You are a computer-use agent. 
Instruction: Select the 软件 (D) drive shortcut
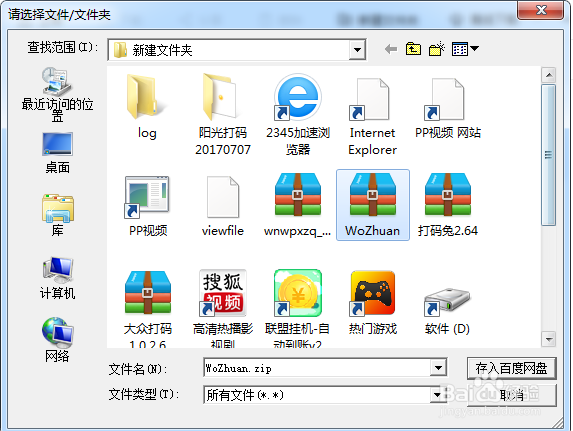click(x=448, y=311)
